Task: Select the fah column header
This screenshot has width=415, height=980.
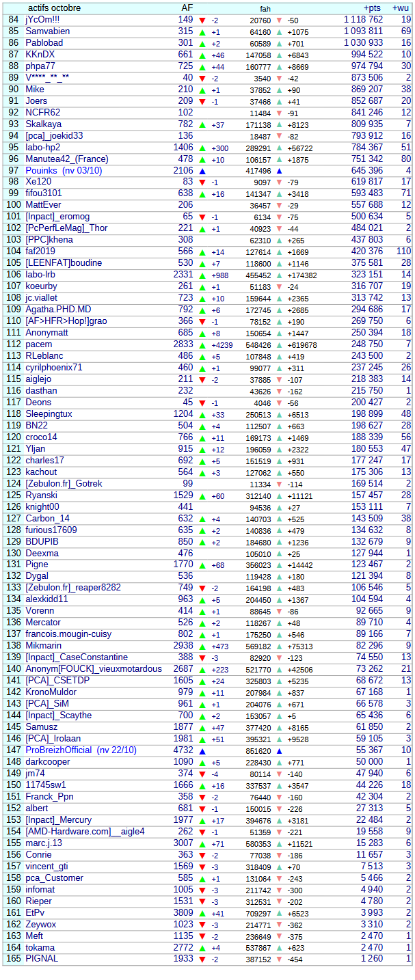Action: point(265,9)
